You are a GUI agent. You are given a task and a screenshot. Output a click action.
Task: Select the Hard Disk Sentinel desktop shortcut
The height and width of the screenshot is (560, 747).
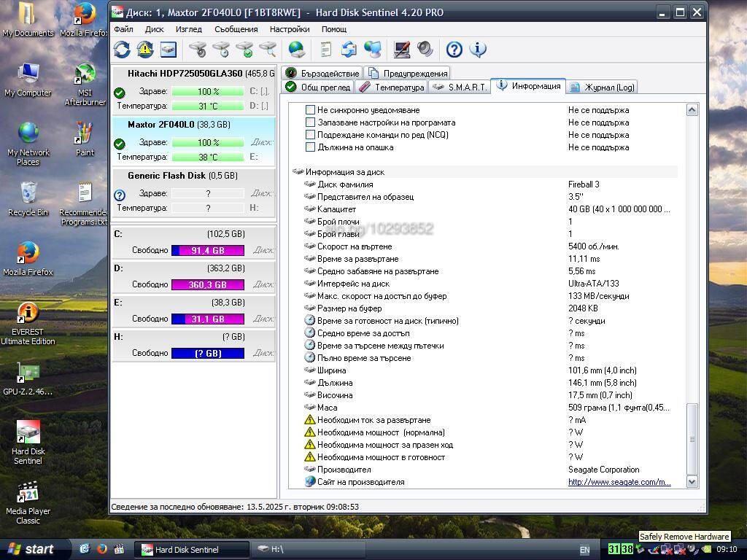28,443
